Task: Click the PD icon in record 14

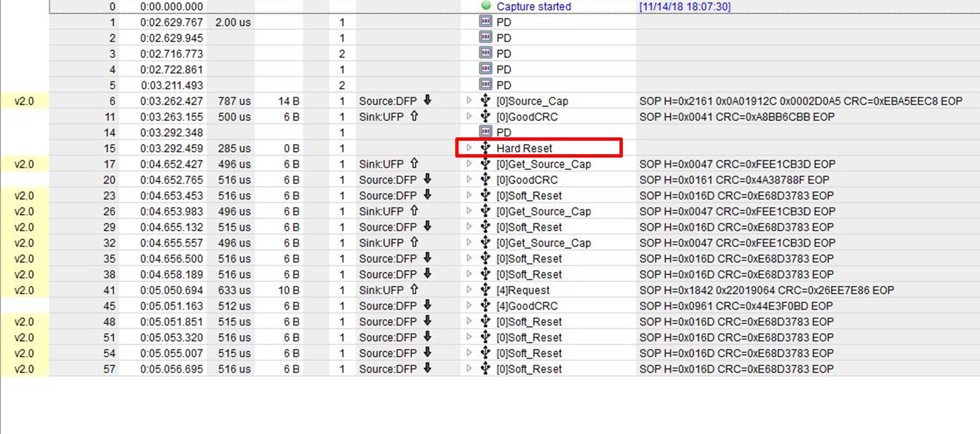Action: (x=486, y=132)
